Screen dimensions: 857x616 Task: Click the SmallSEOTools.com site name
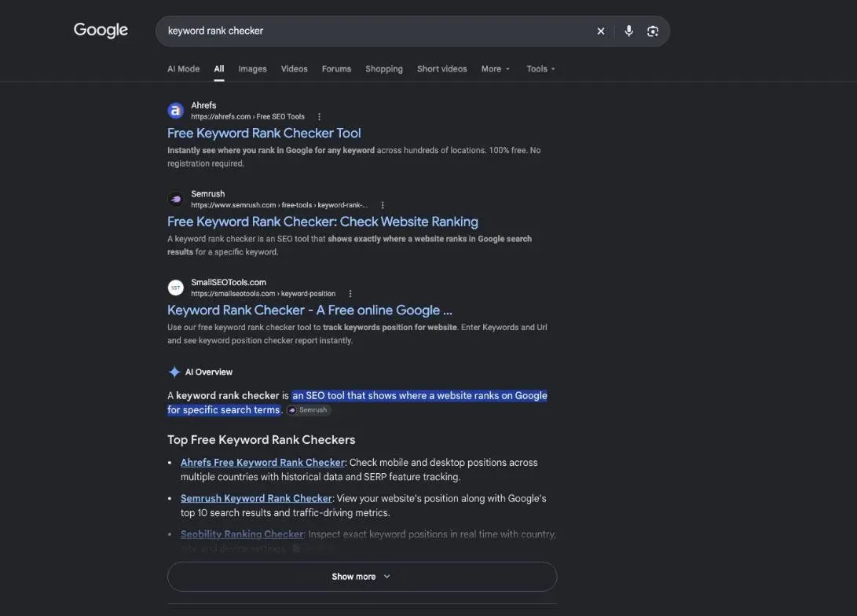click(x=229, y=283)
